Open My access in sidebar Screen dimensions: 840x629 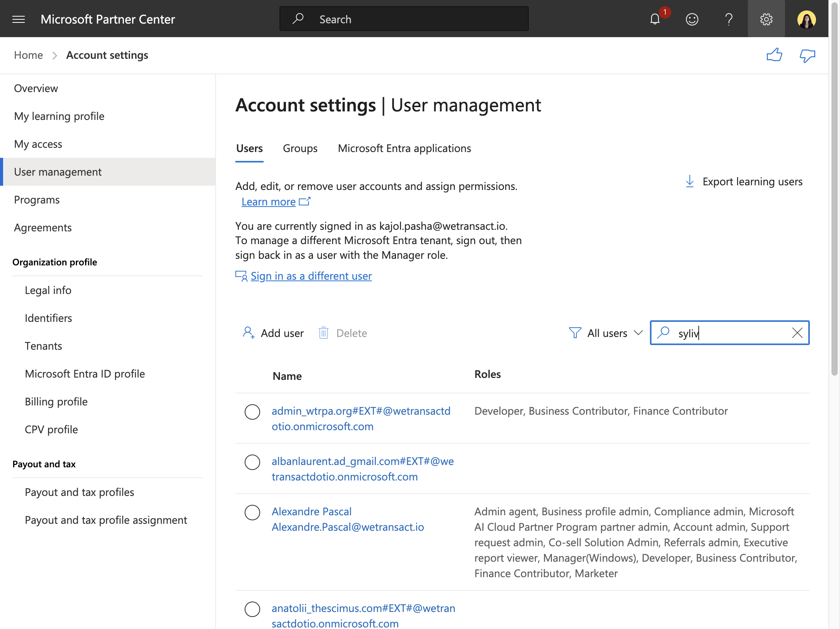click(38, 144)
